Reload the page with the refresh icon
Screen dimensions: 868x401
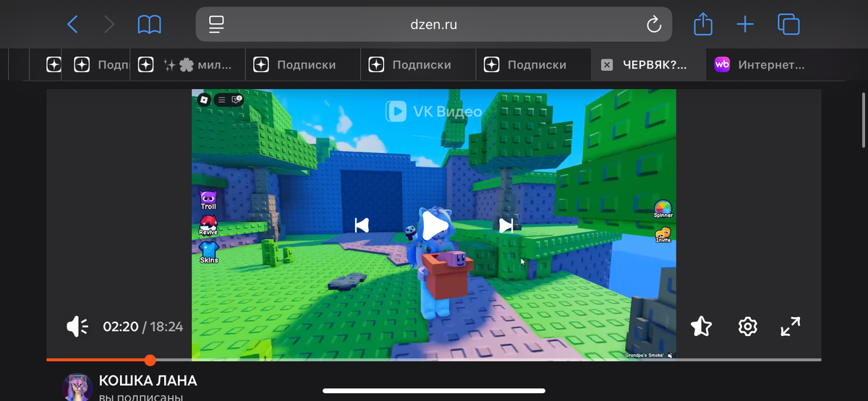(654, 25)
